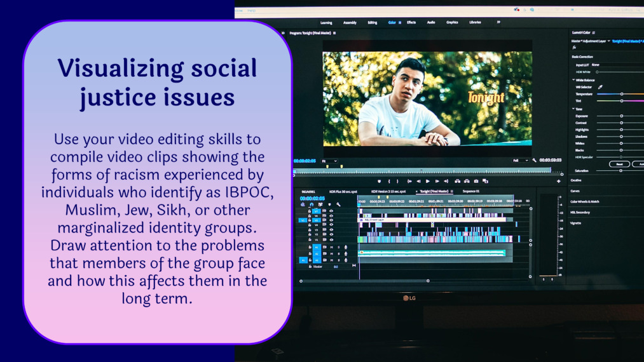Open the Sequence 01 timeline tab
Screen dimensions: 644x362
[x=471, y=191]
